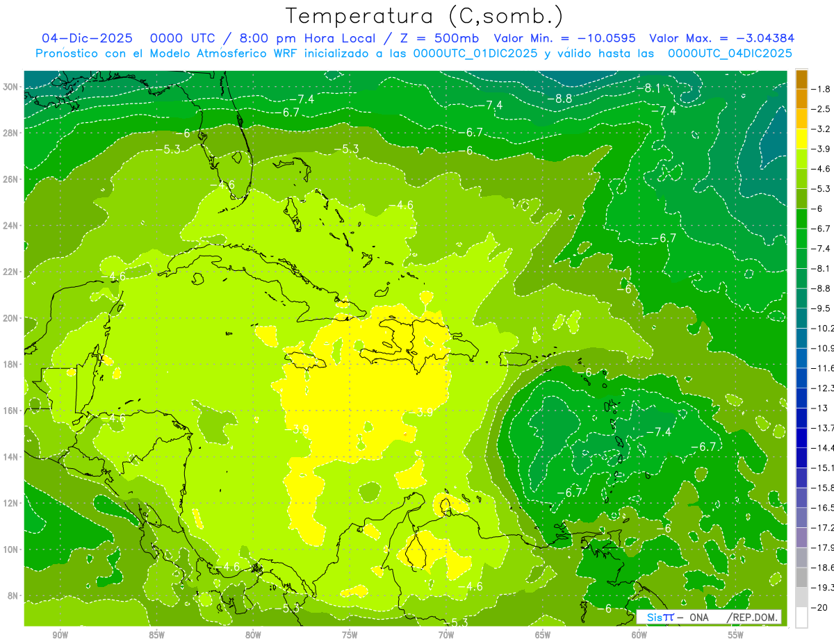Click the '-15.8' colorbar value

823,487
